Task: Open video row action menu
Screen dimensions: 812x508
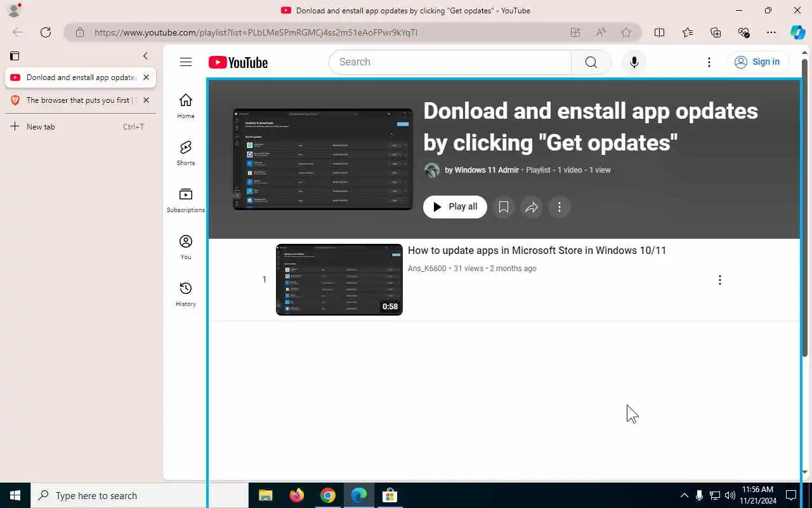Action: (719, 280)
